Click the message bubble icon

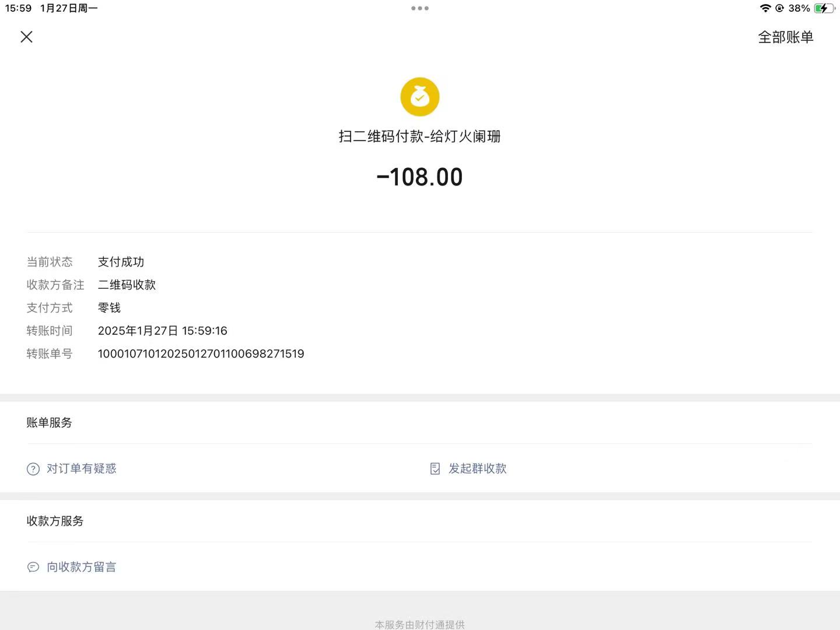tap(33, 567)
